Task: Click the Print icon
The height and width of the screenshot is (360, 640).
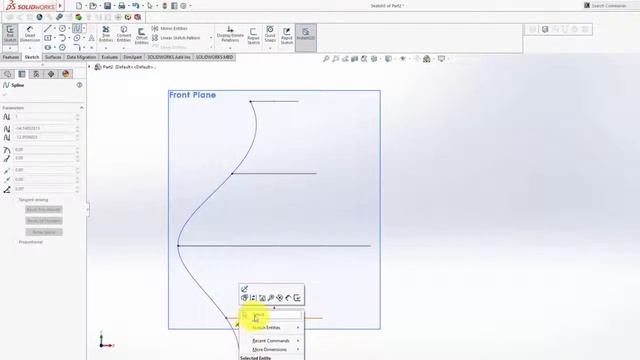Action: click(122, 6)
